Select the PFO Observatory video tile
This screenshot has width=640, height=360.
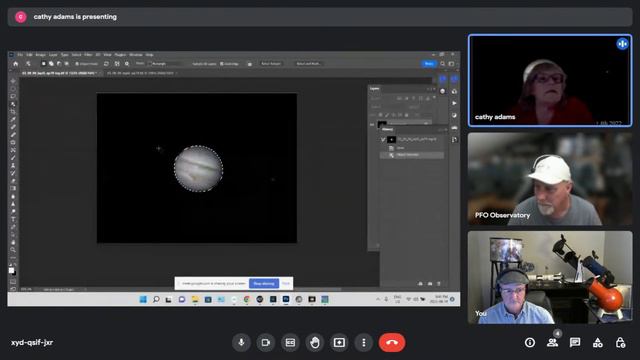(x=550, y=179)
